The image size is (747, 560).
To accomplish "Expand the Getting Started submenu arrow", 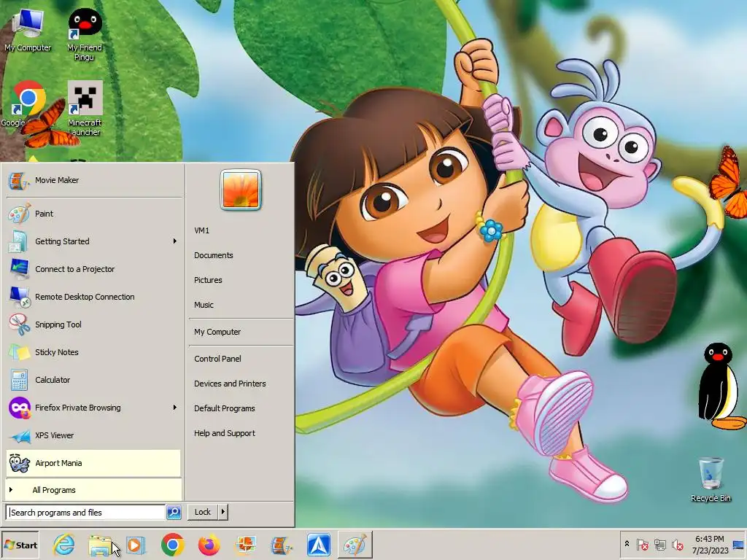I will [x=175, y=241].
